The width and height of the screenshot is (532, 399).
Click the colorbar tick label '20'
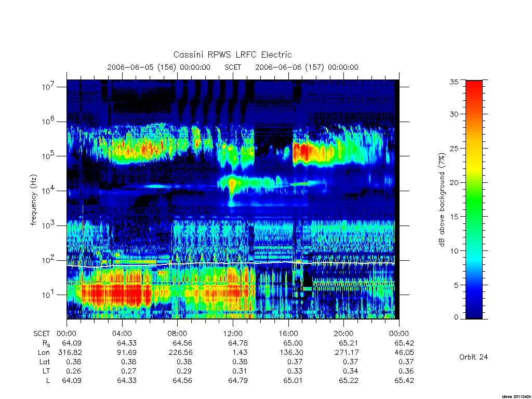[454, 182]
